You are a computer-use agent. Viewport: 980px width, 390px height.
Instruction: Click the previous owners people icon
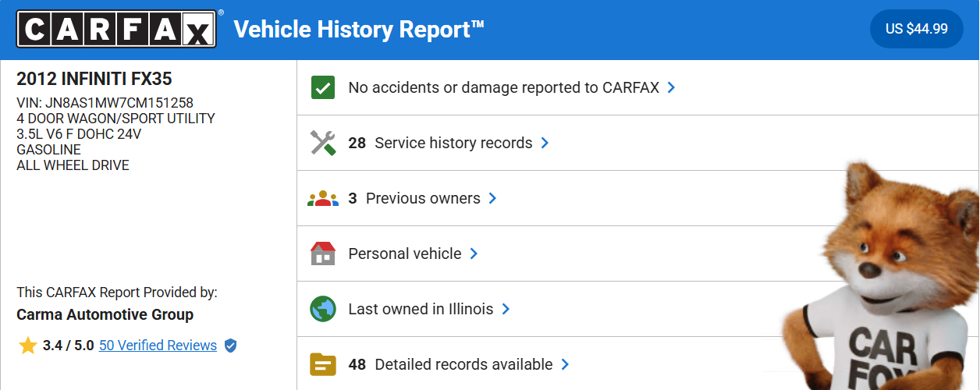click(x=322, y=198)
